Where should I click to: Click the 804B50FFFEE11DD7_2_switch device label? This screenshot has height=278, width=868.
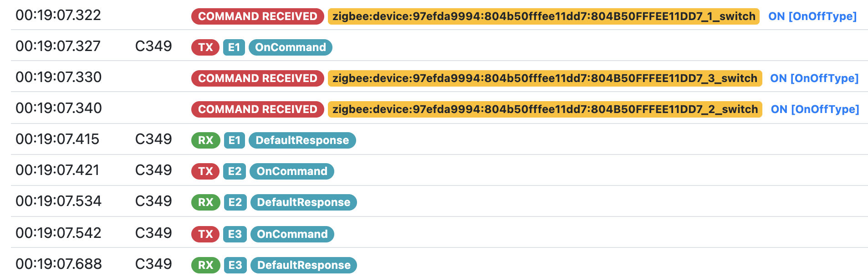coord(545,109)
